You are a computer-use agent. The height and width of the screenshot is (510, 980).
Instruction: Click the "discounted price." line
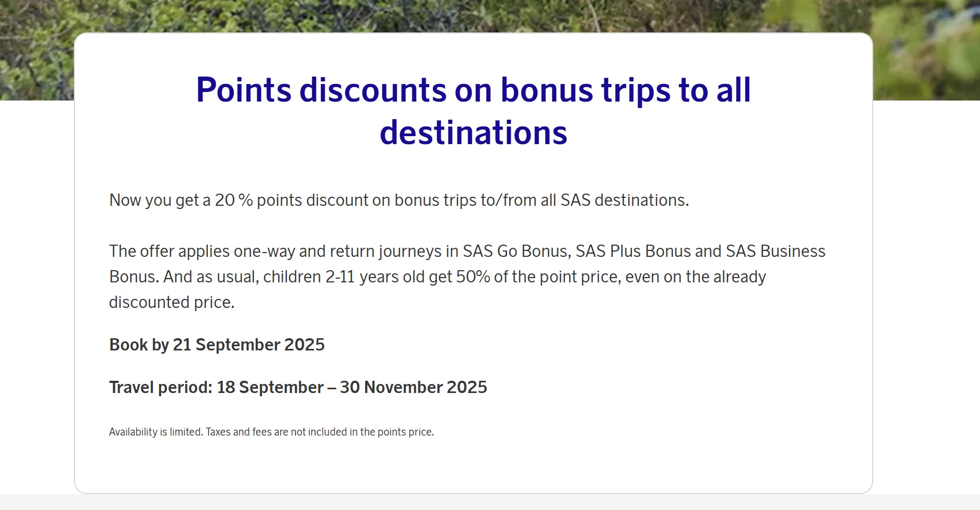172,302
